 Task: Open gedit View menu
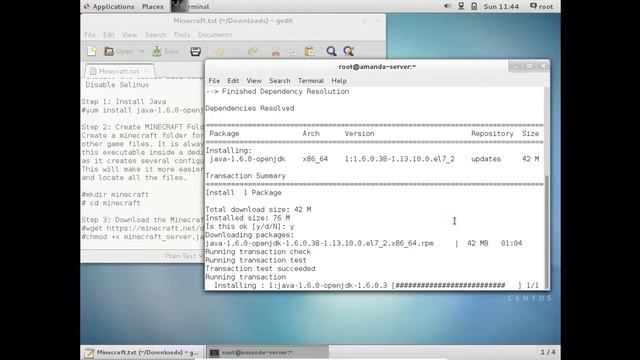[130, 35]
